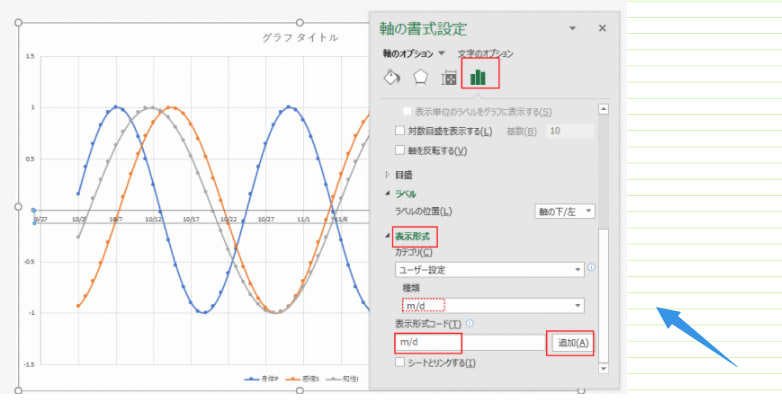Toggle 軸を反転する checkbox
782x402 pixels.
coord(401,150)
